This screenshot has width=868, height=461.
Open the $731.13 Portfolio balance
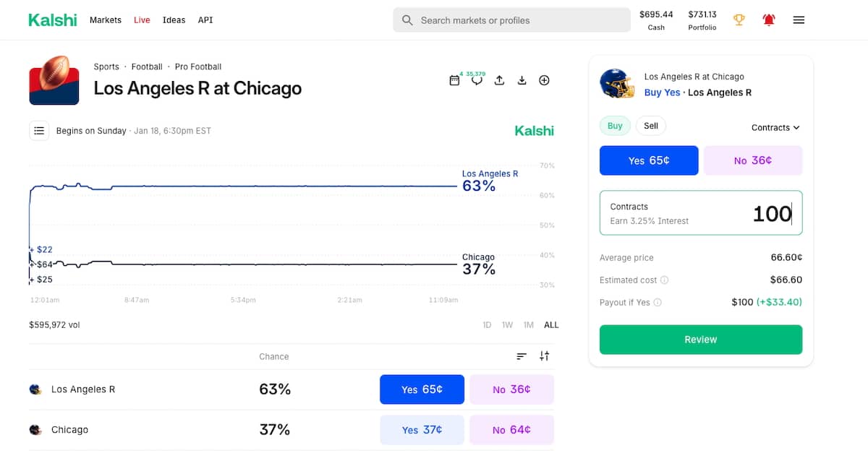click(702, 20)
